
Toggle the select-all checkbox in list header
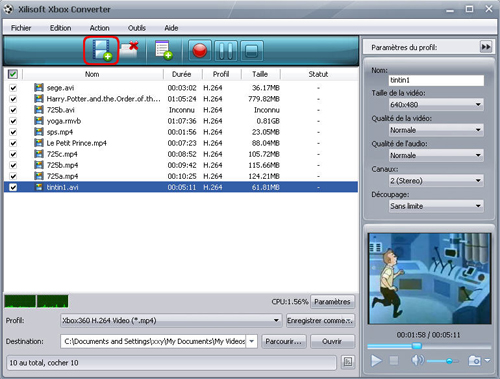click(x=13, y=74)
